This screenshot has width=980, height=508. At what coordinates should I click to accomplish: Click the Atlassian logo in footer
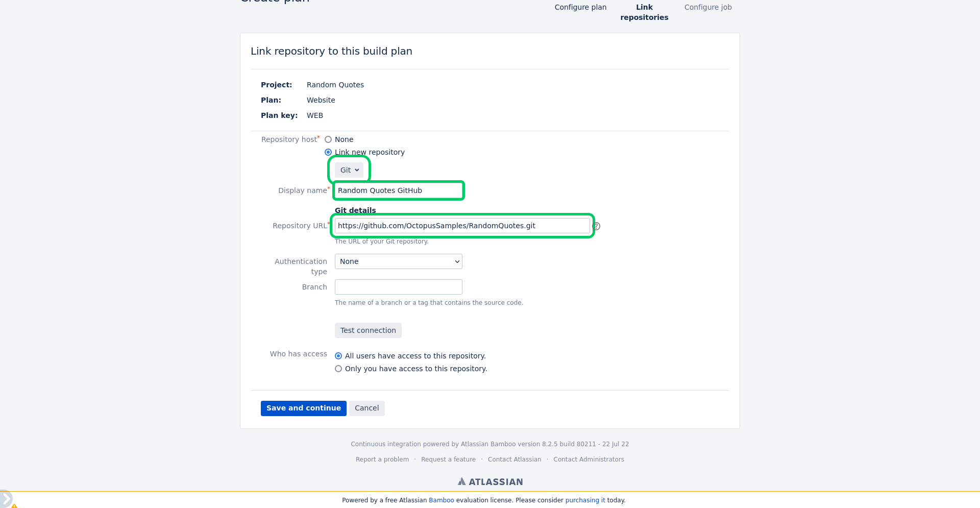(490, 481)
